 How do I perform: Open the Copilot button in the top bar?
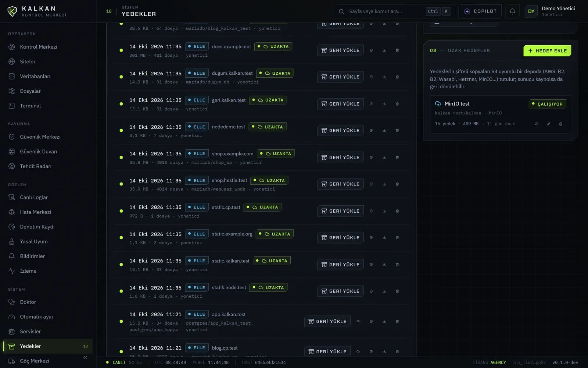(x=480, y=11)
